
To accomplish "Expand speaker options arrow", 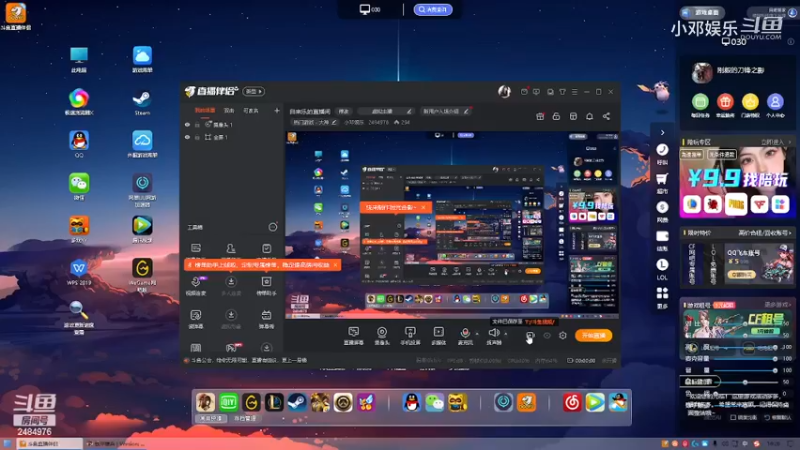I will point(506,334).
